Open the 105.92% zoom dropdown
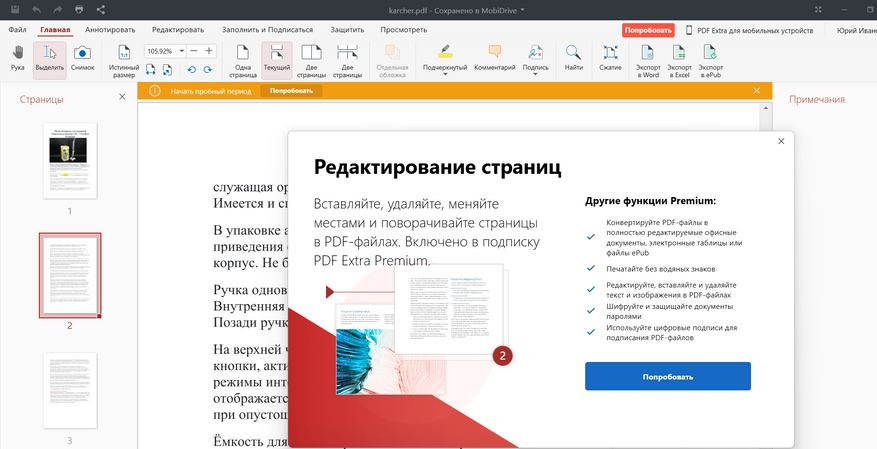 click(x=182, y=51)
